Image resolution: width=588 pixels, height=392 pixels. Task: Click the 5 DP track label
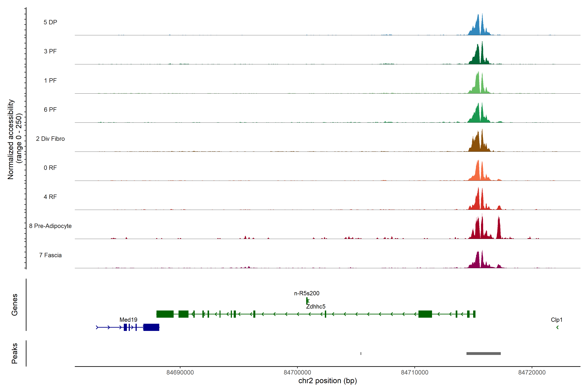[x=50, y=22]
